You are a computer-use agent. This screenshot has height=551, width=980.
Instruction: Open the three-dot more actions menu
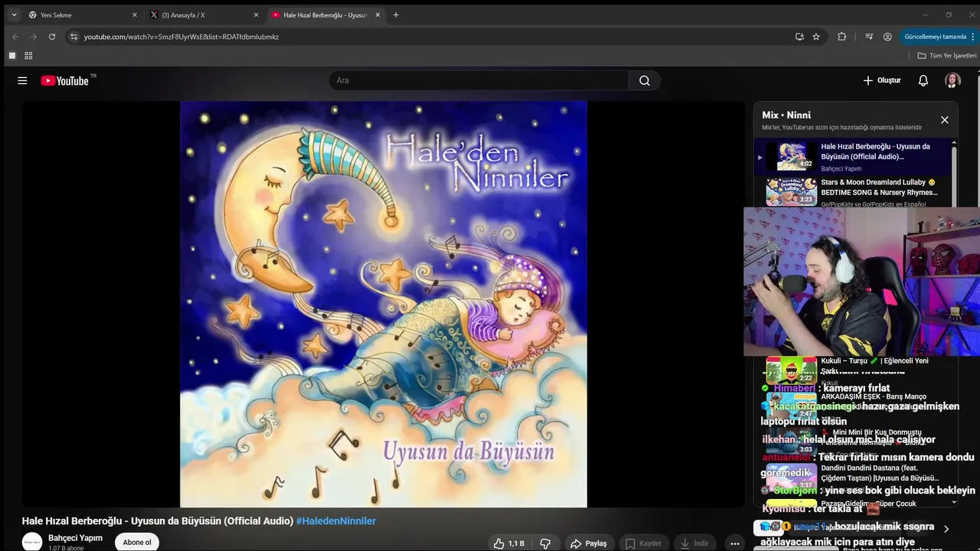tap(735, 543)
